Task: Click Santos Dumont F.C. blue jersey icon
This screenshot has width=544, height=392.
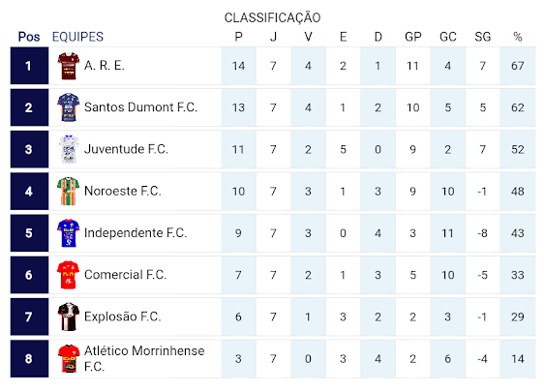Action: click(x=69, y=107)
